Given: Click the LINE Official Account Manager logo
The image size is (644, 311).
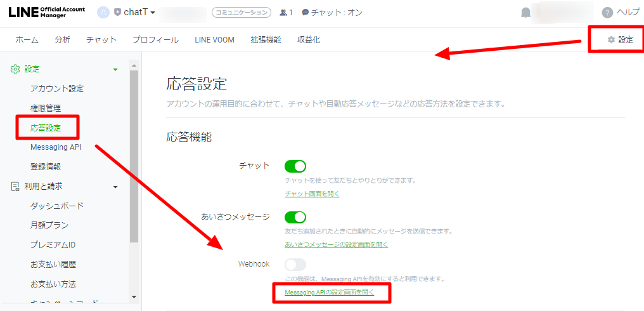Looking at the screenshot, I should pos(48,12).
